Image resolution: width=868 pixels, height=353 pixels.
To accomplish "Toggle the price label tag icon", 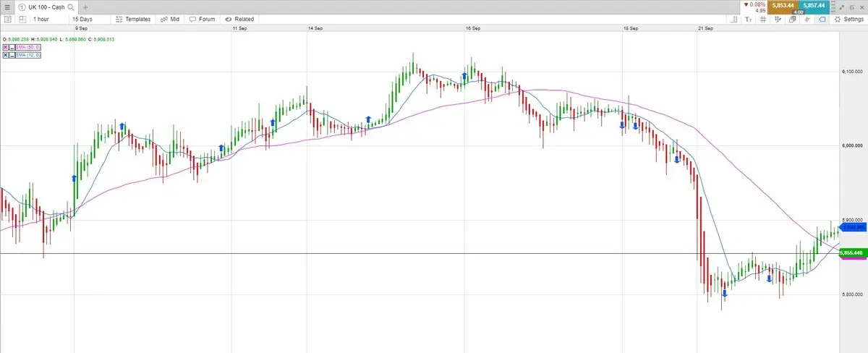I will 822,20.
